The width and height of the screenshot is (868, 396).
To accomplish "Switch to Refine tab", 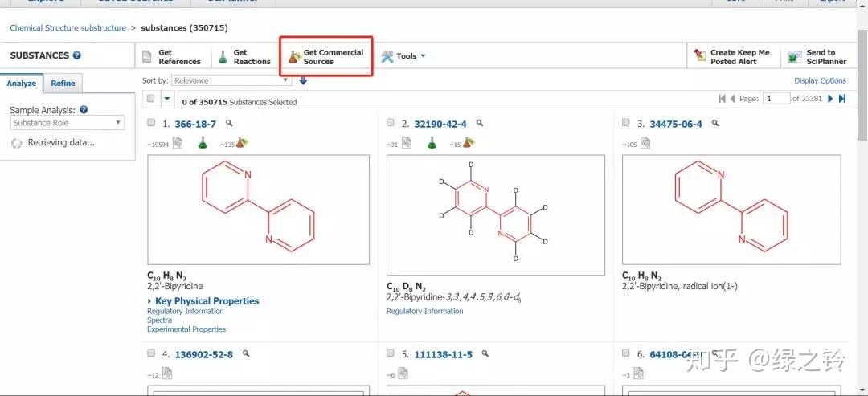I will click(63, 84).
